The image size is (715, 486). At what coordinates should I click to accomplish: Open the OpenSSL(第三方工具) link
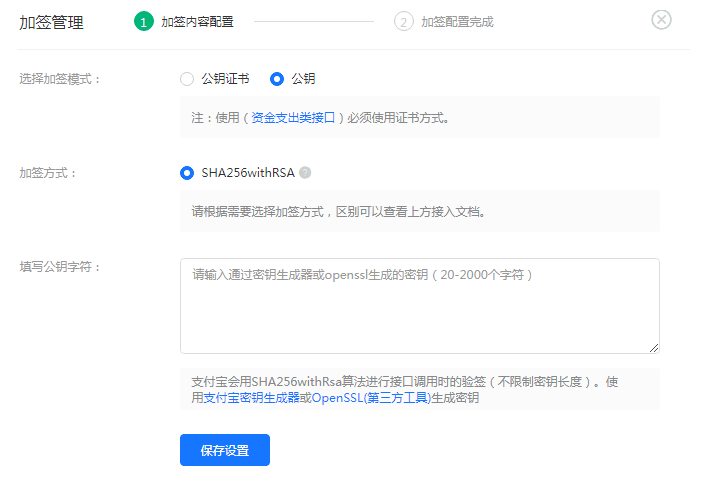click(x=371, y=398)
